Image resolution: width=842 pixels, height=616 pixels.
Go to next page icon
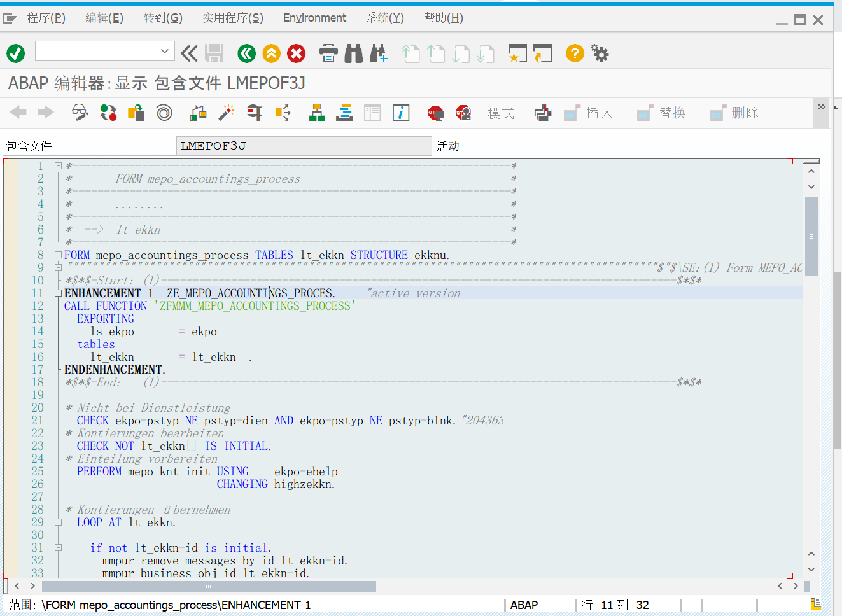461,53
